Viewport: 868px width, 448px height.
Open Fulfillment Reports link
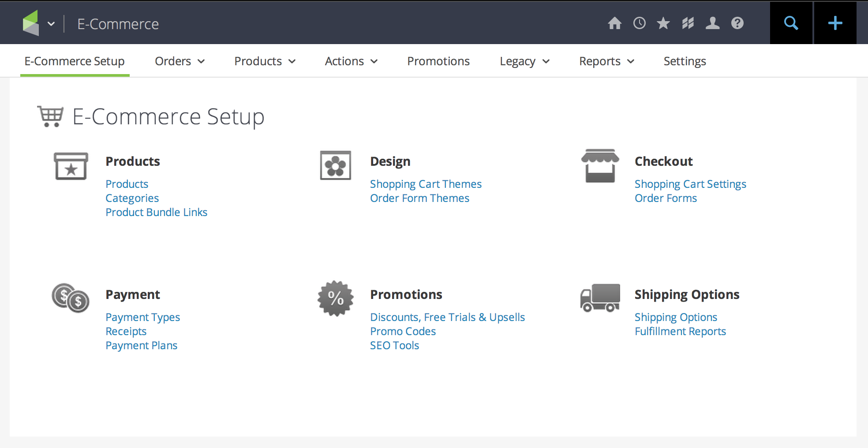680,331
